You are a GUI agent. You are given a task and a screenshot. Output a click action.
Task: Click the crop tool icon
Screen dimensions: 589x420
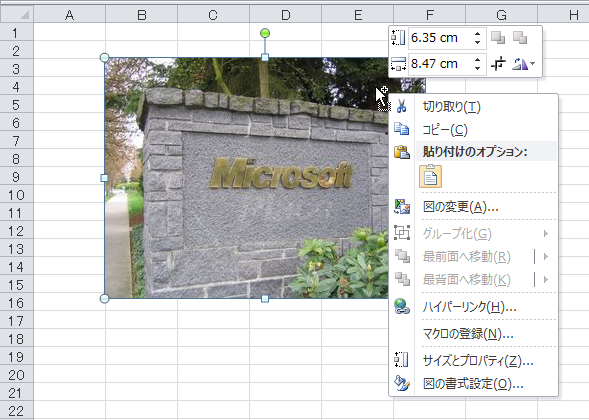(x=498, y=64)
